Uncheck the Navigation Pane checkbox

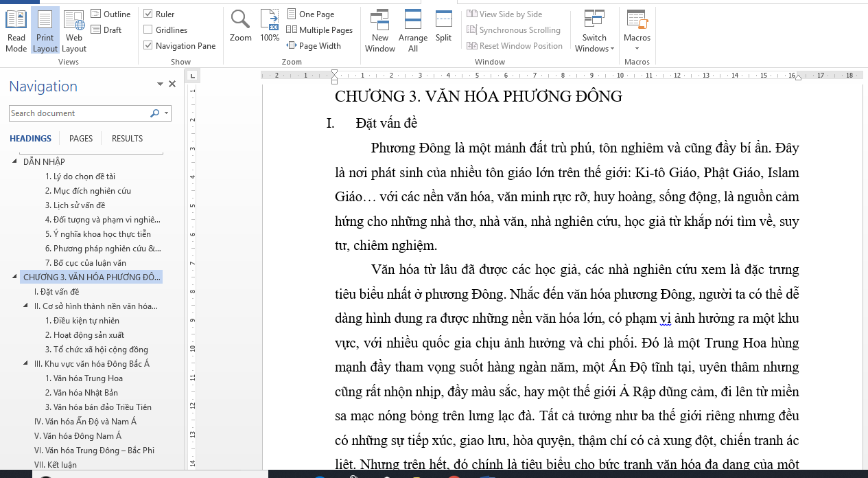pos(148,45)
